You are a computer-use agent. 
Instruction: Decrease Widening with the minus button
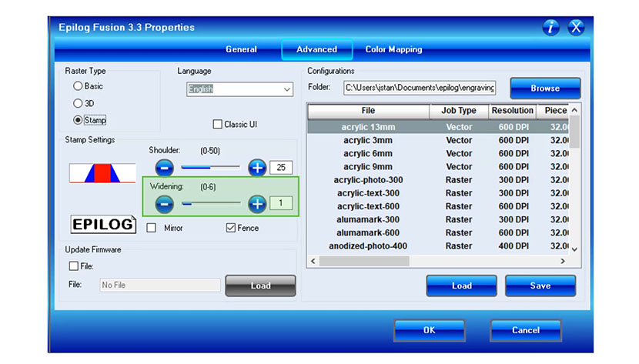coord(164,203)
